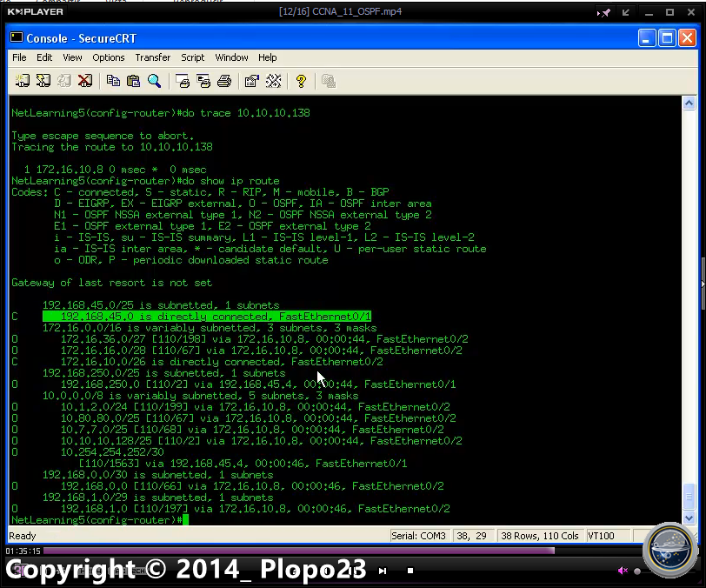This screenshot has width=706, height=588.
Task: Open the Script menu
Action: point(193,57)
